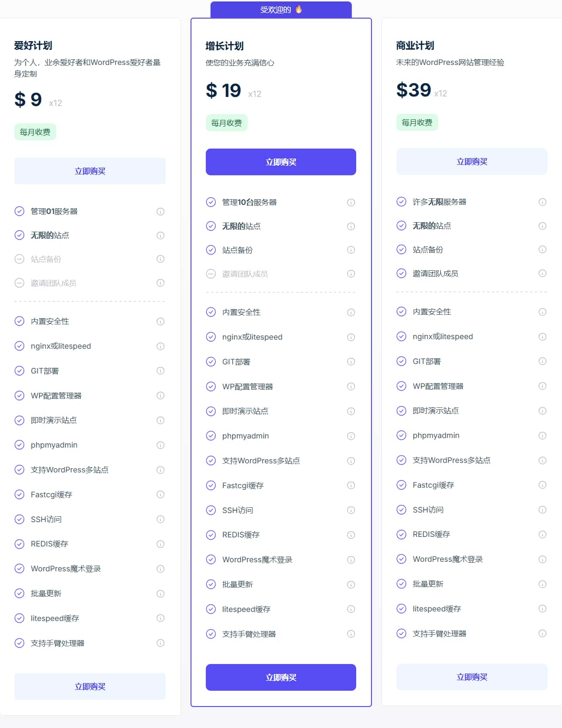Click info icon beside GIT部署 in 爱好计划
This screenshot has width=562, height=728.
pos(160,371)
